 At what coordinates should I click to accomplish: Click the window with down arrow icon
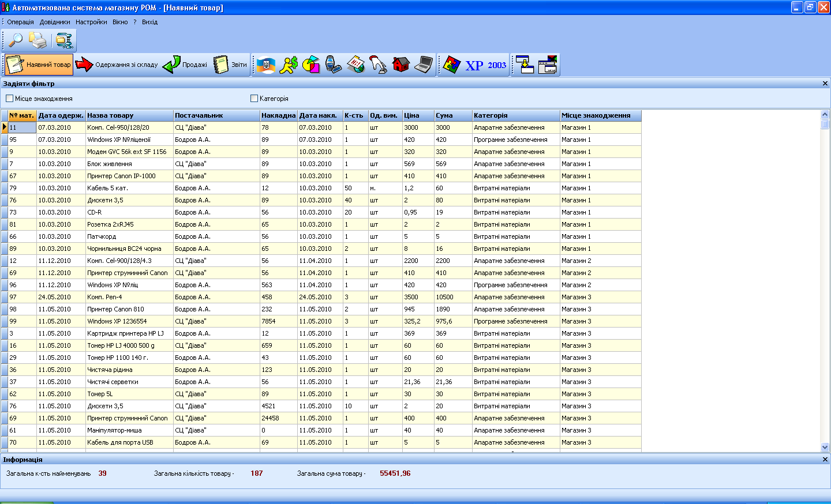pos(525,65)
